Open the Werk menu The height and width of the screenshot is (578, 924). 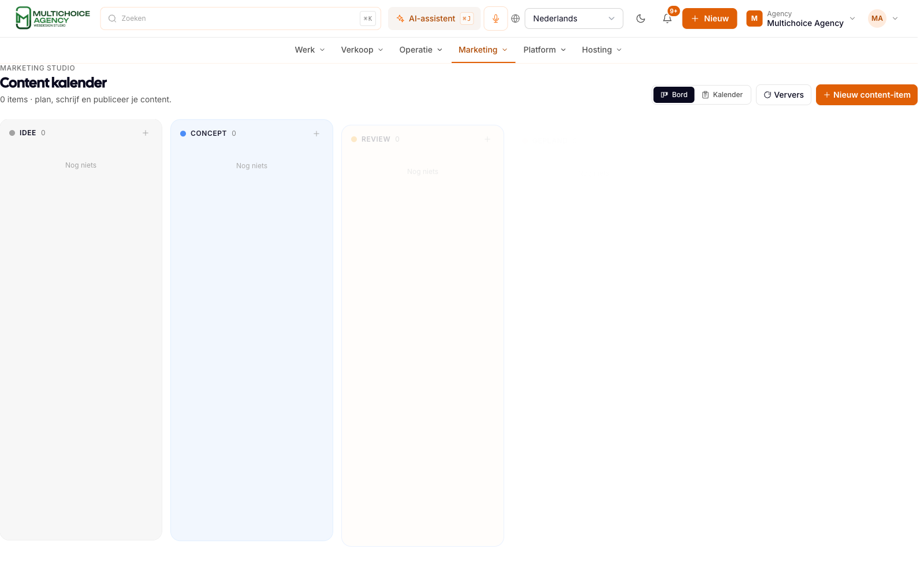click(x=310, y=50)
